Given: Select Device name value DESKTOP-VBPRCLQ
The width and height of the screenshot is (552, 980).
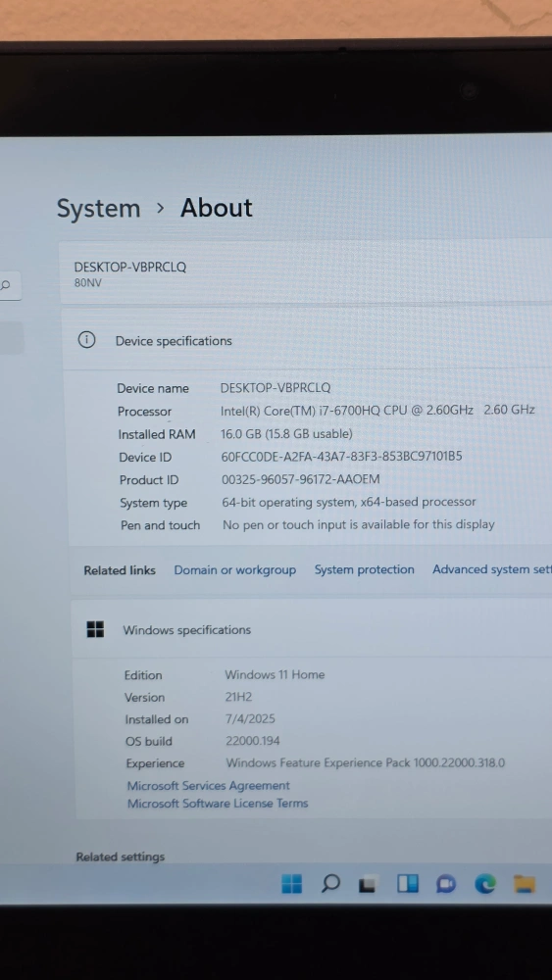Looking at the screenshot, I should pos(276,387).
